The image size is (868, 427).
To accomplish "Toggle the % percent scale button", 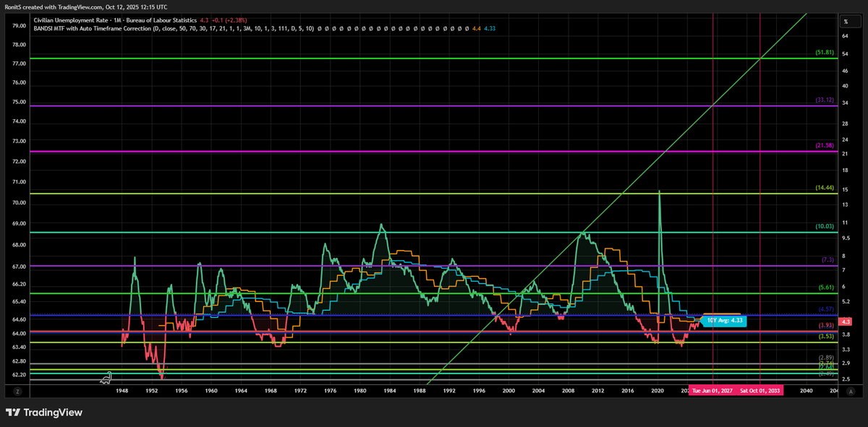I will click(x=845, y=22).
